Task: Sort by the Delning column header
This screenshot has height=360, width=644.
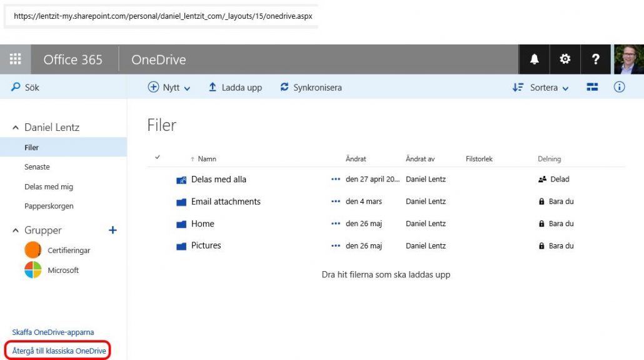Action: coord(549,159)
